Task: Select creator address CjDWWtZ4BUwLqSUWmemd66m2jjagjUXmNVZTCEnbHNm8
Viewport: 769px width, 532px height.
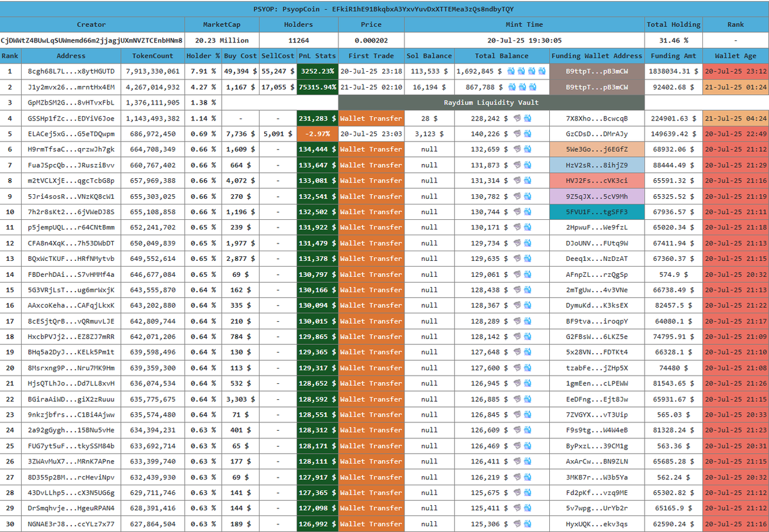Action: pos(92,40)
